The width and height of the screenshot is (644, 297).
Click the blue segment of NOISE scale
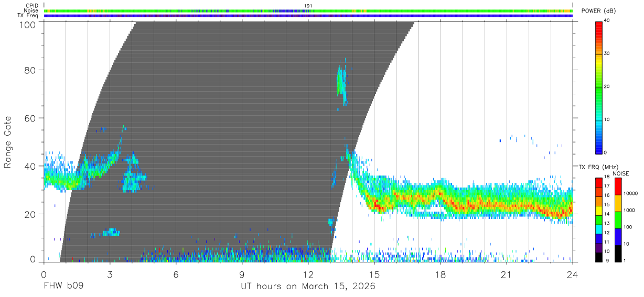[618, 236]
